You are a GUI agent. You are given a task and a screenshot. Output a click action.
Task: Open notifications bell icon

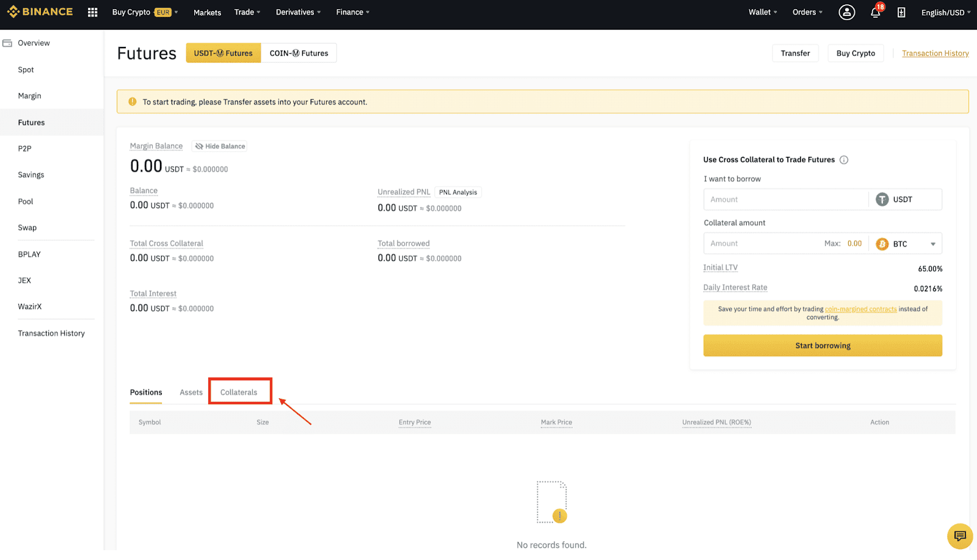876,12
